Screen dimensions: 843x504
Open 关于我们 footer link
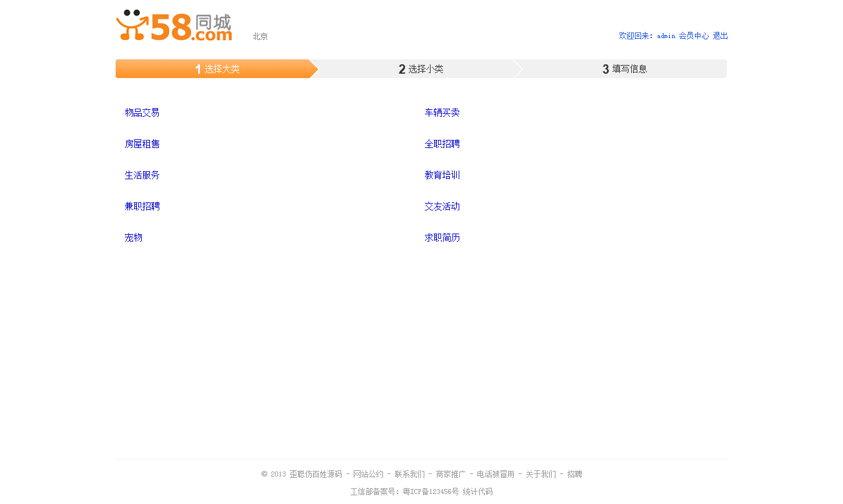(x=541, y=475)
